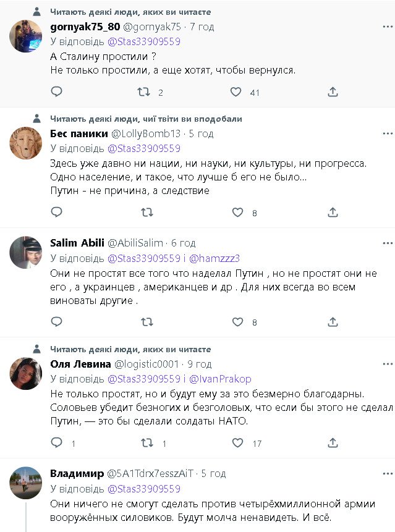Screen dimensions: 395x532
Task: Retweet Оля Левина's tweet
Action: point(147,443)
